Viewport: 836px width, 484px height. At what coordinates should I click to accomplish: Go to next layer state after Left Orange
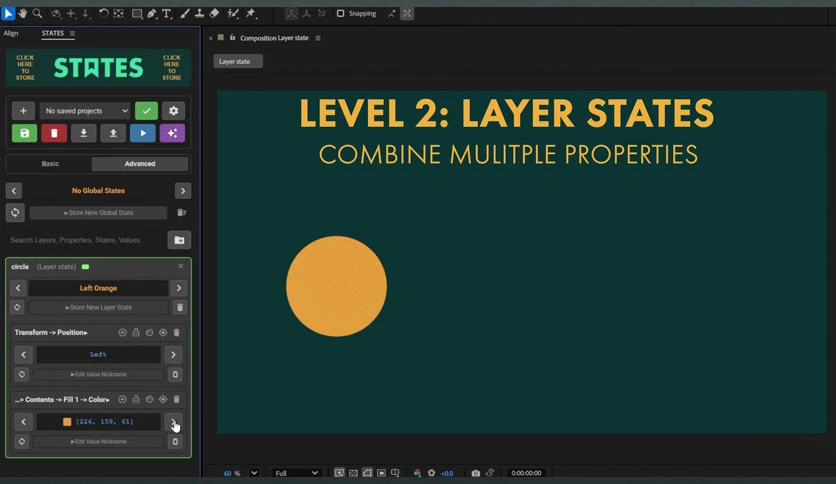pyautogui.click(x=179, y=288)
